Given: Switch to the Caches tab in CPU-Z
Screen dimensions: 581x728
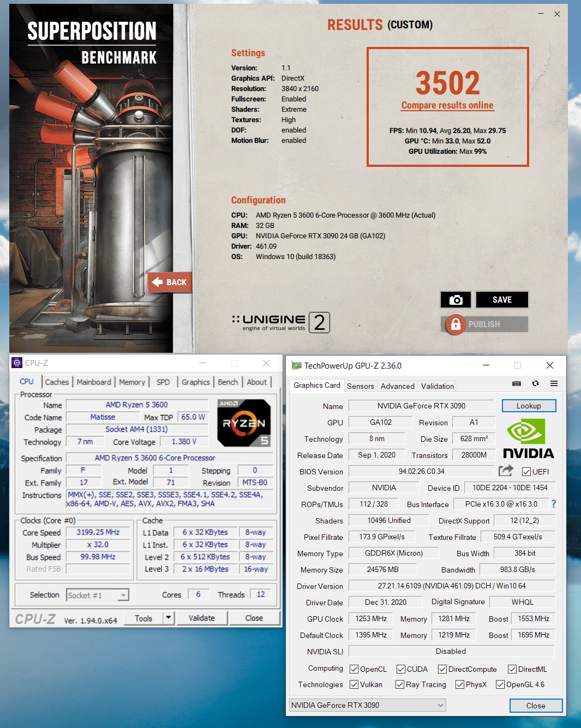Looking at the screenshot, I should 57,382.
